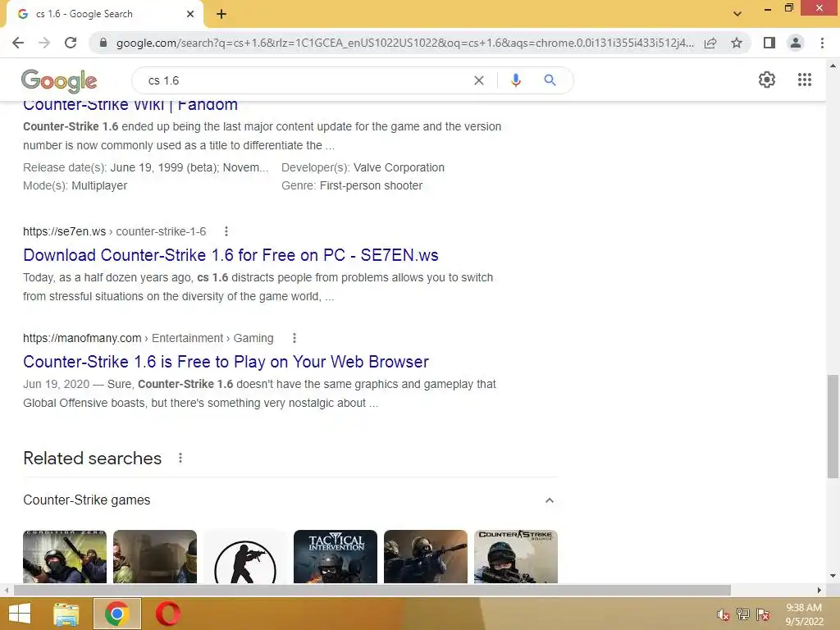
Task: Go to the Google homepage logo
Action: pos(59,81)
